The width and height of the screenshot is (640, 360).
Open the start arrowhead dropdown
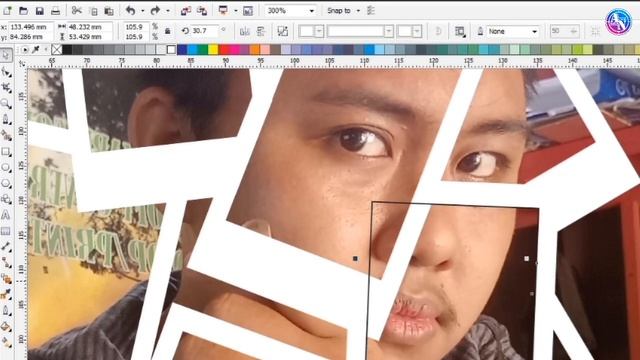319,31
